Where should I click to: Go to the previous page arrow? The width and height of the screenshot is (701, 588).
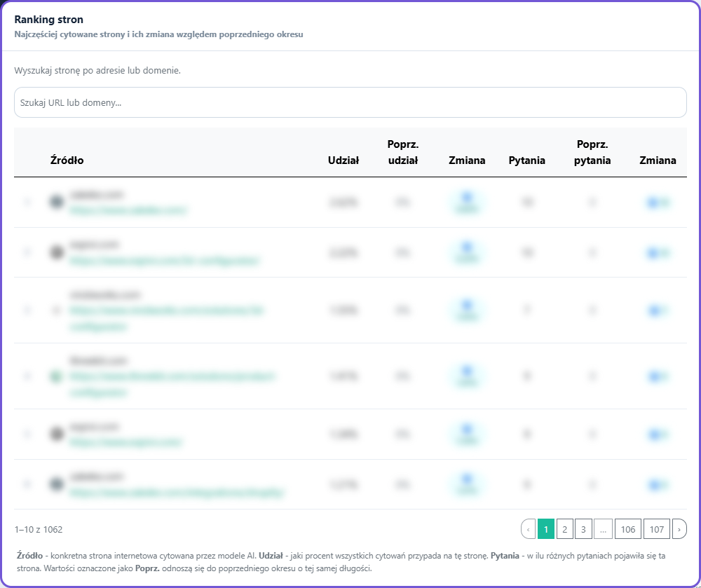[x=529, y=529]
